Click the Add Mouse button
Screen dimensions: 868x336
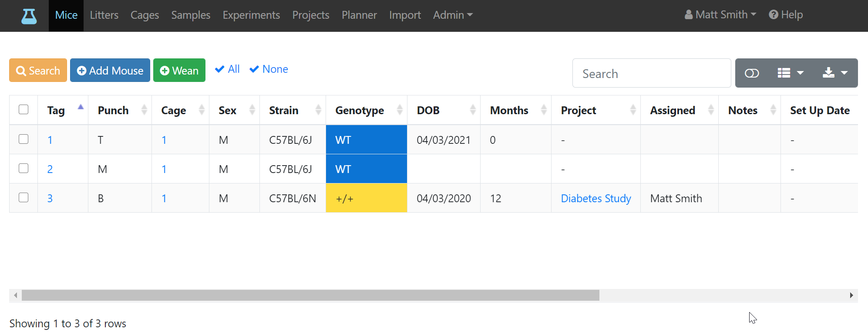pos(110,70)
